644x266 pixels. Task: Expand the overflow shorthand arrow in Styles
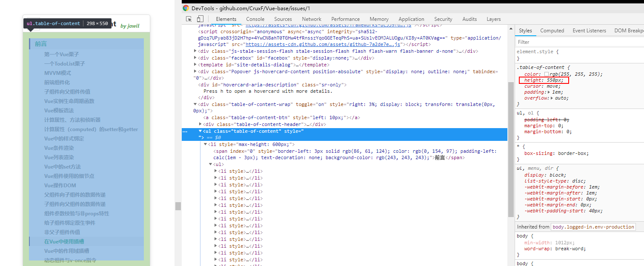(x=552, y=98)
